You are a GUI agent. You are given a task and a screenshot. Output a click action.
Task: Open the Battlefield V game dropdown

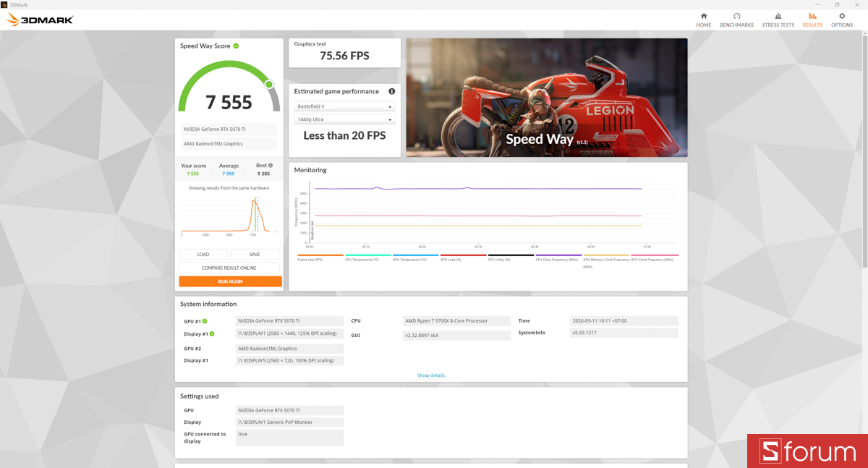(344, 106)
